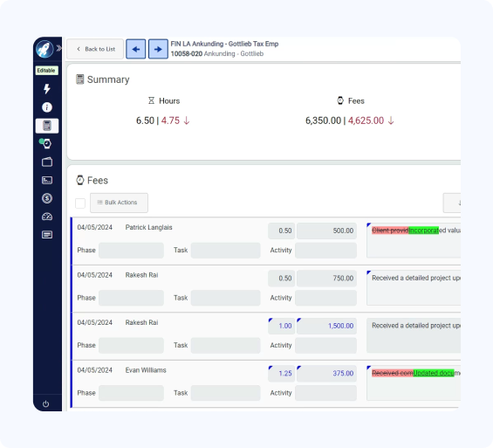The height and width of the screenshot is (448, 493).
Task: Click the note in 1,500.00 Rakesh Rai row
Action: point(414,335)
